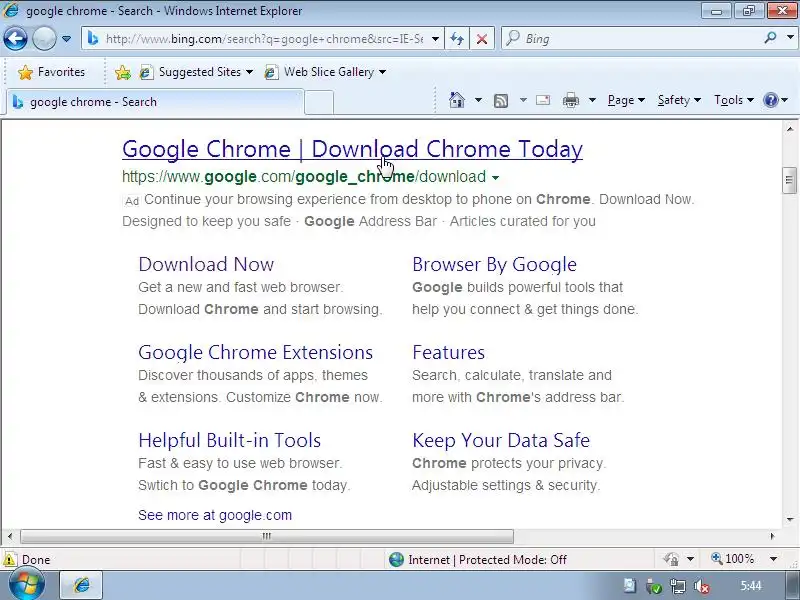
Task: Select the google chrome - Search tab
Action: [x=155, y=102]
